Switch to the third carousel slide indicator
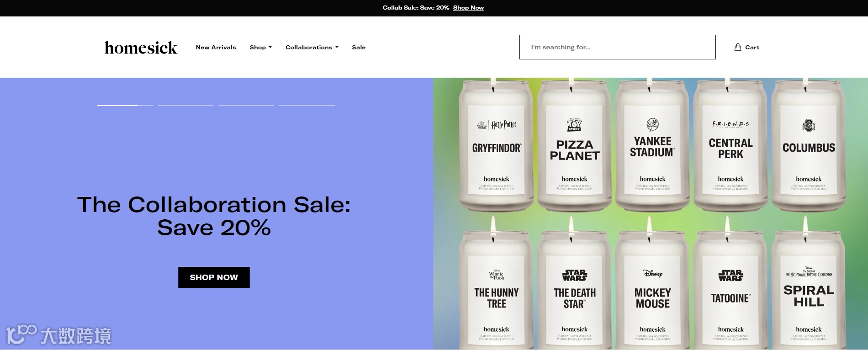Image resolution: width=868 pixels, height=350 pixels. 246,106
